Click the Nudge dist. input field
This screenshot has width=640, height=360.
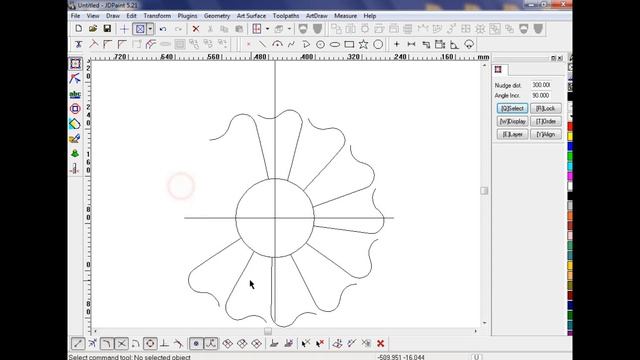pyautogui.click(x=541, y=85)
